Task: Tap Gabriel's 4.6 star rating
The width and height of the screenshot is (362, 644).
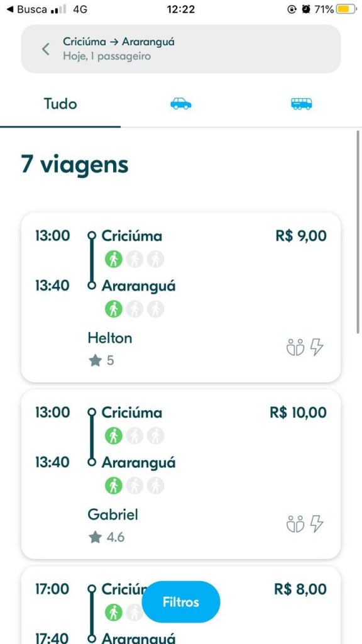Action: pyautogui.click(x=107, y=537)
